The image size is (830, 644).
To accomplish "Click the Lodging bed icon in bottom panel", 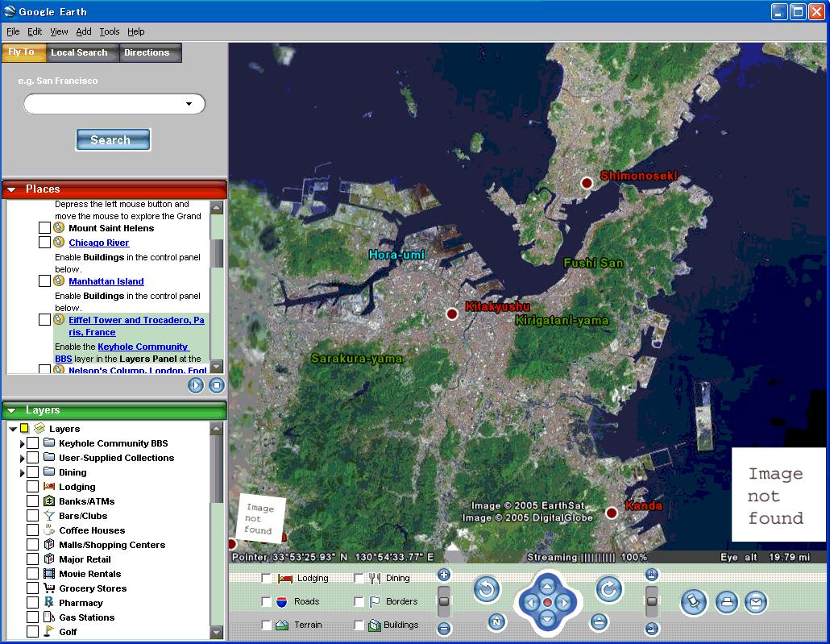I will (285, 579).
